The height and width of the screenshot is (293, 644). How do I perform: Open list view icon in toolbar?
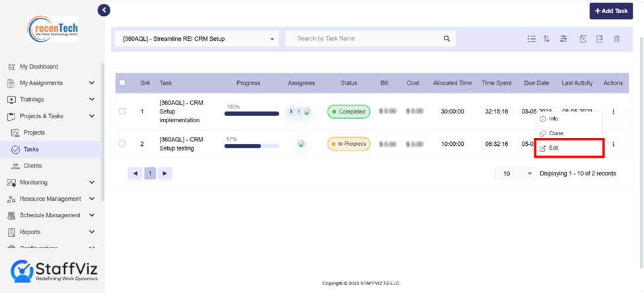point(532,39)
